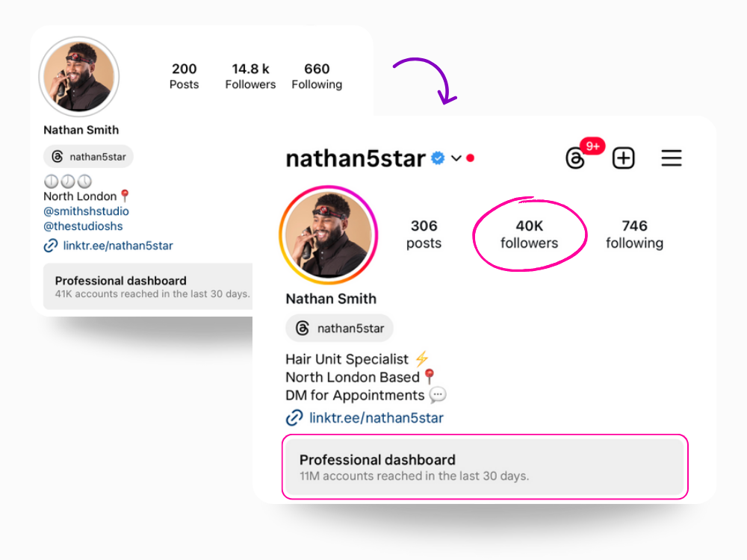Open the hamburger menu icon

pyautogui.click(x=672, y=158)
